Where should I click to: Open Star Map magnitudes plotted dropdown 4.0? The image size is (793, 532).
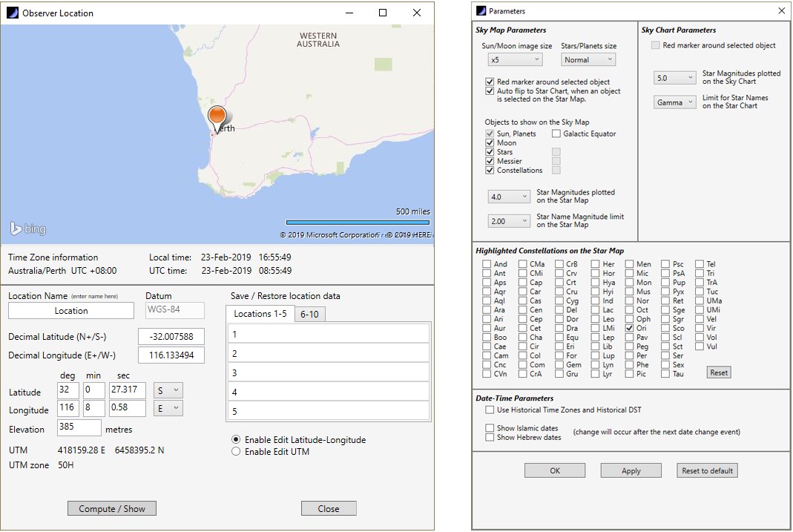pos(509,196)
